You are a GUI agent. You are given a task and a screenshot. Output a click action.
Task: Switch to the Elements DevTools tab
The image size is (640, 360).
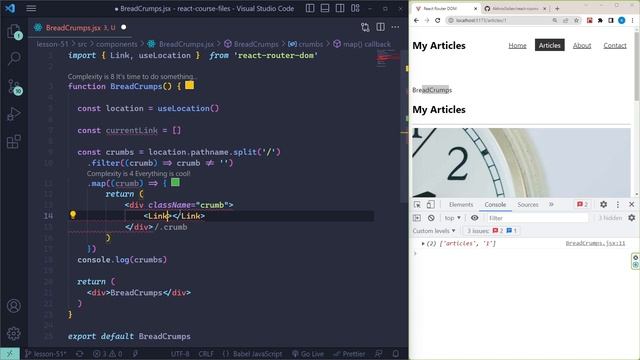(461, 205)
